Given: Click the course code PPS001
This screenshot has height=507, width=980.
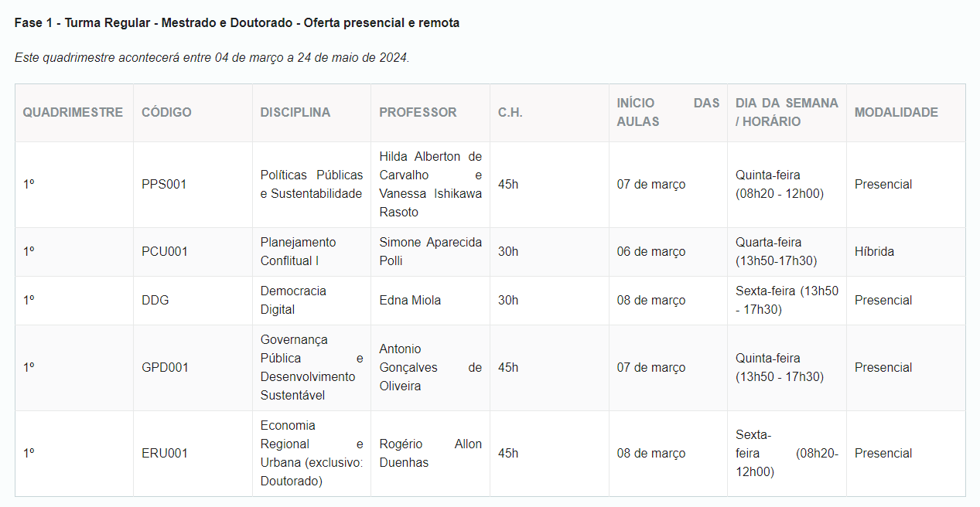Looking at the screenshot, I should tap(164, 185).
